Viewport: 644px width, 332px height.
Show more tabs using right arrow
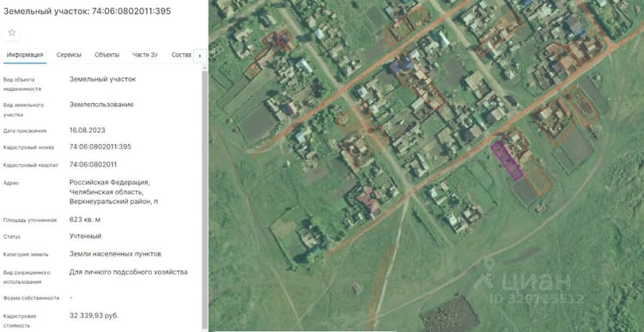pyautogui.click(x=200, y=56)
